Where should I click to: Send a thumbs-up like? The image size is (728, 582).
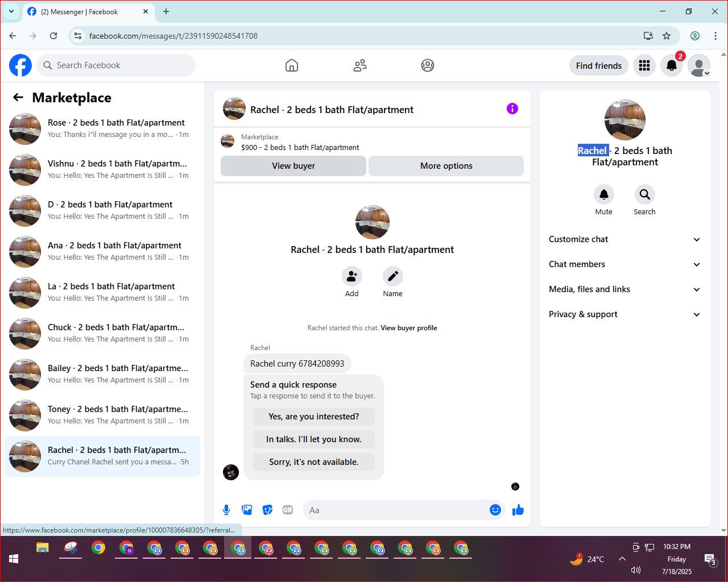[x=518, y=510]
